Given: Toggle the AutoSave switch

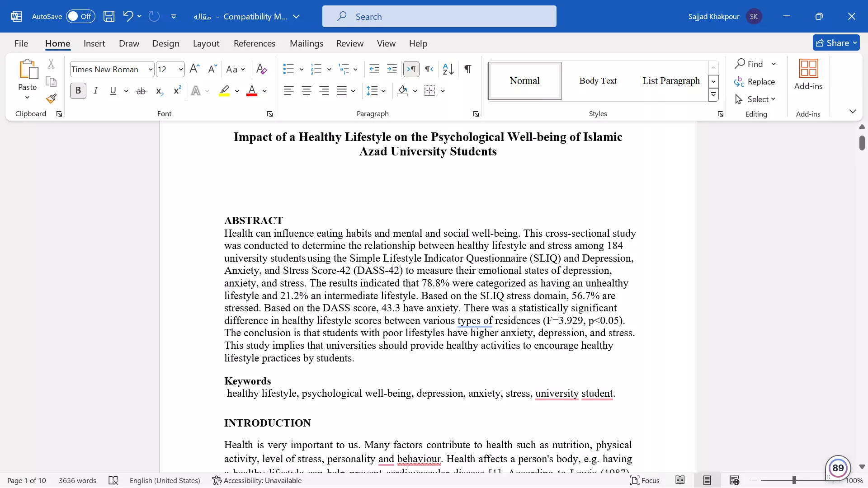Looking at the screenshot, I should 80,16.
